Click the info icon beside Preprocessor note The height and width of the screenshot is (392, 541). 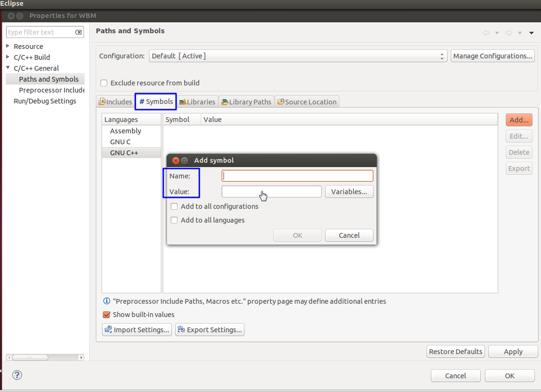[107, 301]
